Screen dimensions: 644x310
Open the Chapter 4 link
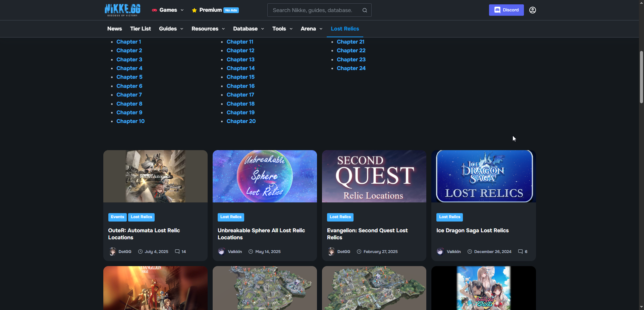tap(129, 68)
